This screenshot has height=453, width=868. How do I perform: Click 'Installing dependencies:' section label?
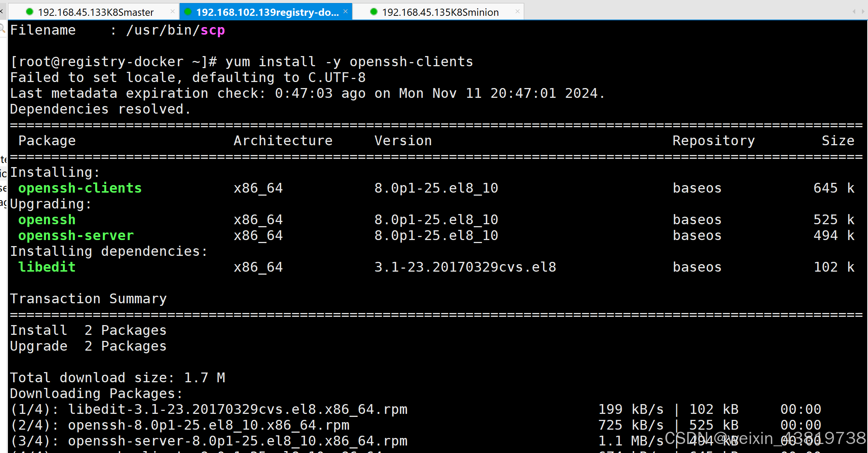click(109, 251)
